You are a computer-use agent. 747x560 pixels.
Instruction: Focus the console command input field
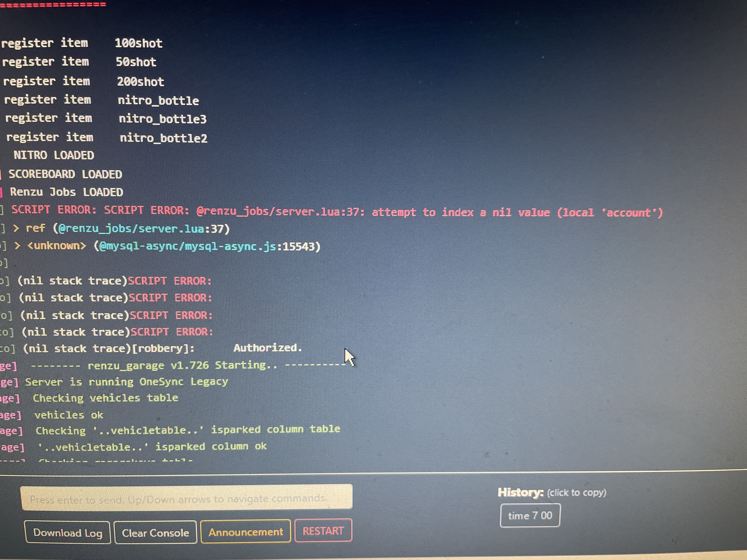[186, 497]
